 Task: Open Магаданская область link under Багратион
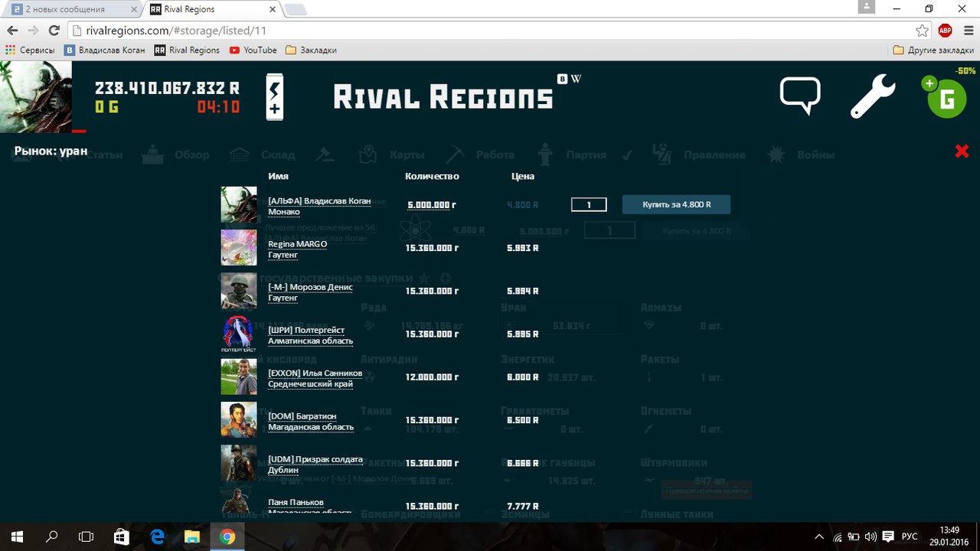coord(311,427)
